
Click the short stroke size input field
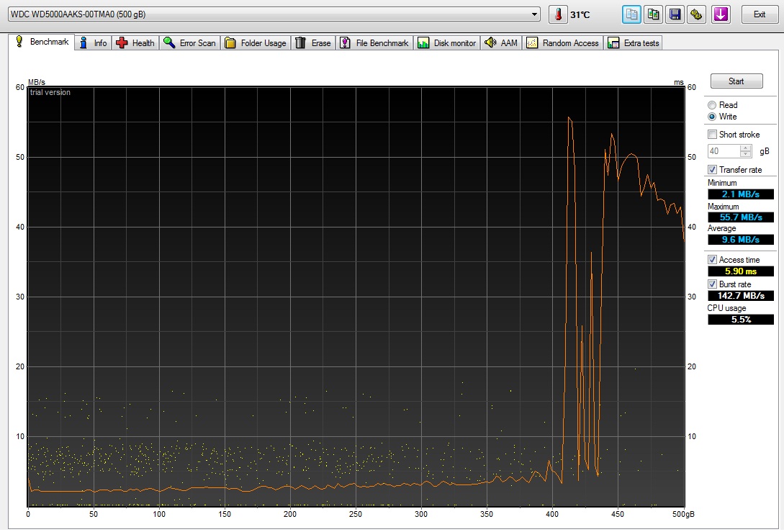(724, 151)
